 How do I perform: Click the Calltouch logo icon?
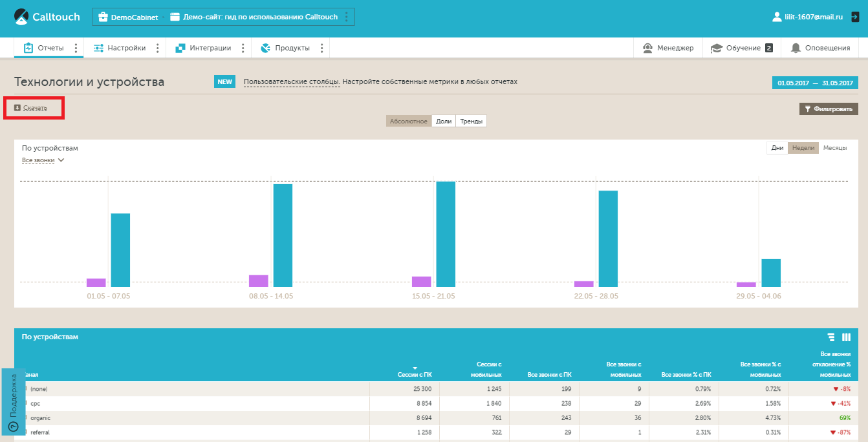[x=21, y=17]
